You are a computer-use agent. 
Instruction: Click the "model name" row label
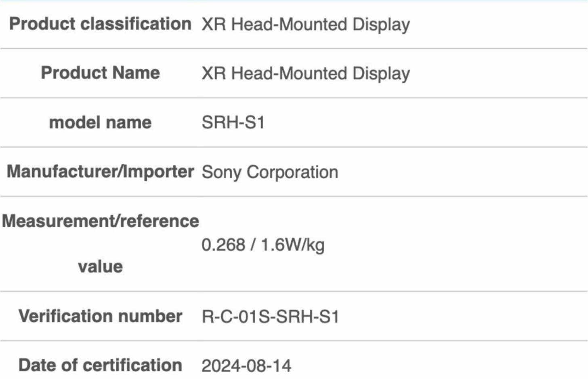pos(100,122)
